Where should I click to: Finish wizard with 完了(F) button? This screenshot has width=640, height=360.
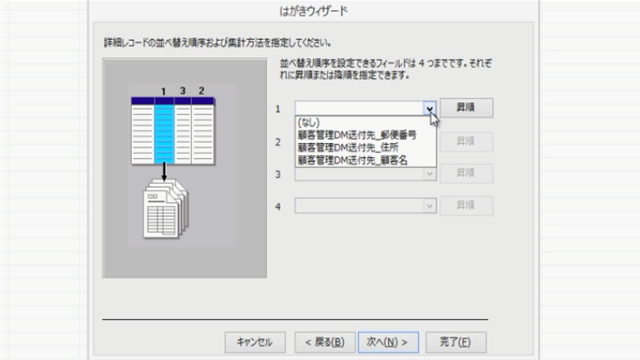point(456,342)
